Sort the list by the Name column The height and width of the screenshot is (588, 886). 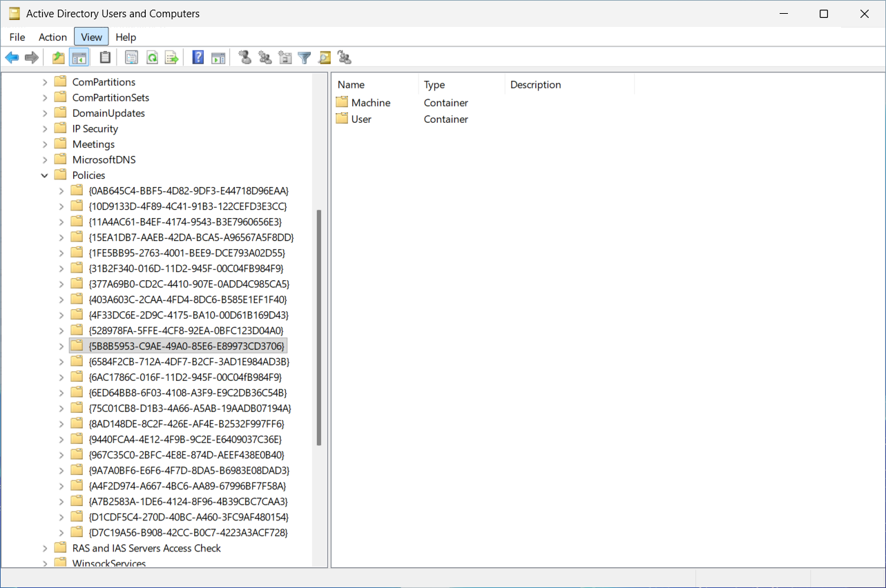coord(376,85)
